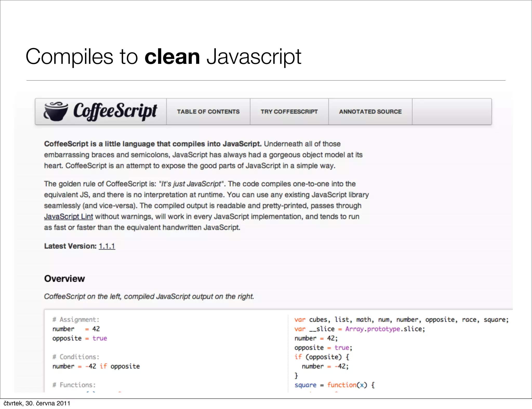Click the 'var cubes, list, math' JavaScript line
This screenshot has width=532, height=409.
click(x=402, y=319)
